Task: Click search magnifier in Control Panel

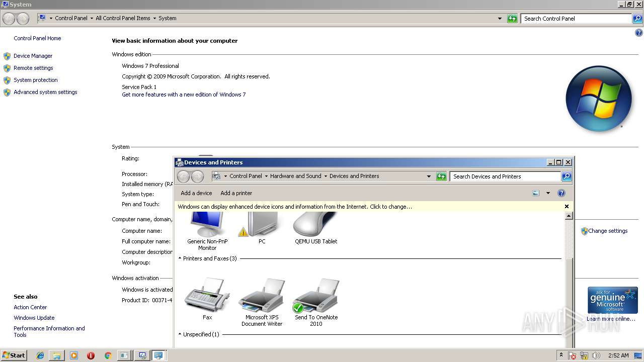Action: [x=637, y=19]
